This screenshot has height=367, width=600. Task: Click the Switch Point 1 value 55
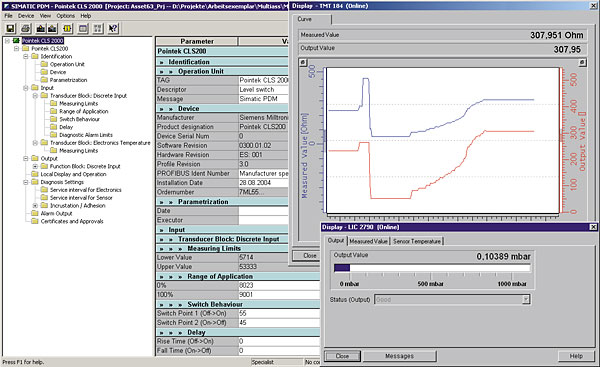(243, 313)
